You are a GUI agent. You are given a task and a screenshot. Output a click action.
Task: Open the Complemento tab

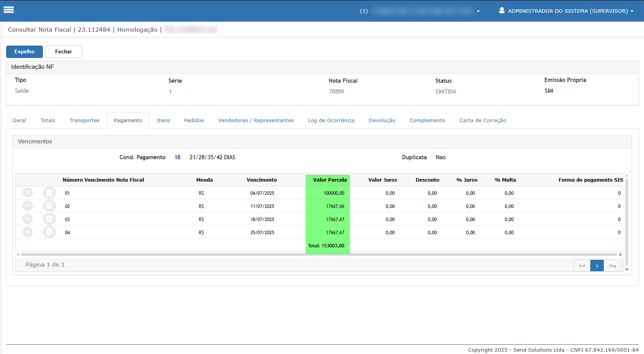(427, 120)
